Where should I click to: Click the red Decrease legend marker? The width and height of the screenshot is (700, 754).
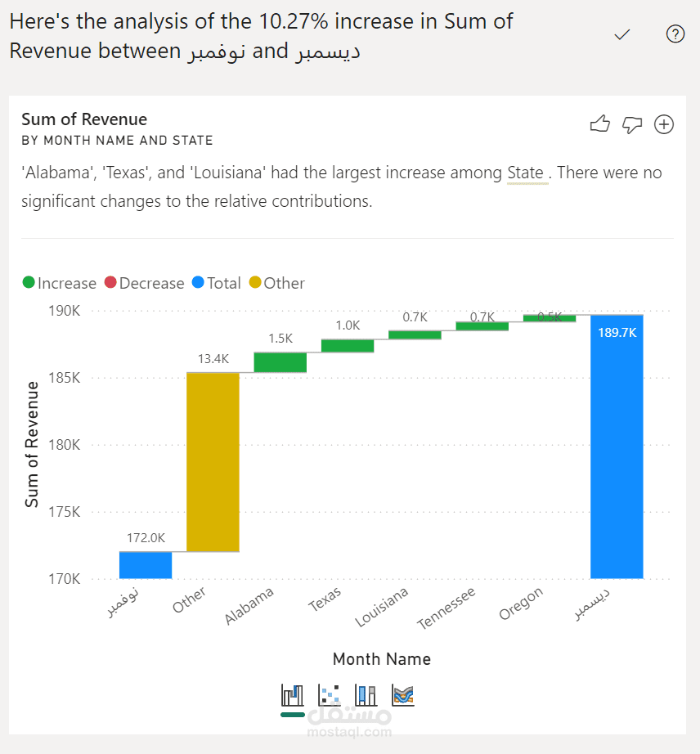point(110,282)
